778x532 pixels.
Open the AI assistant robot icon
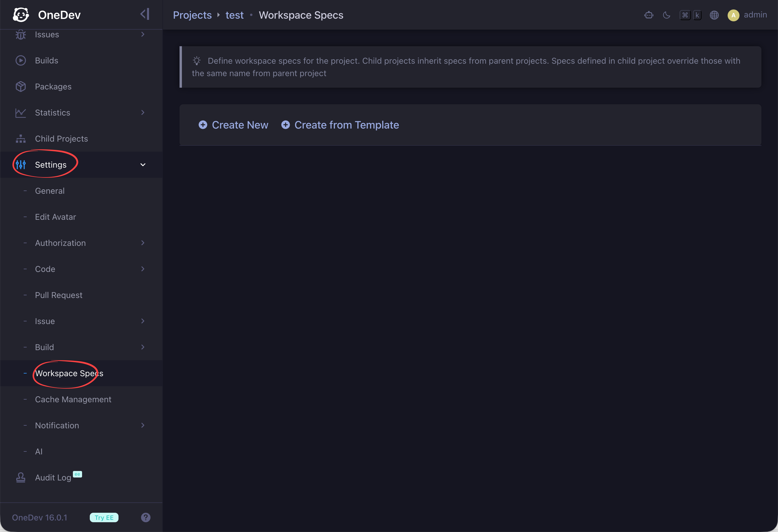click(x=649, y=15)
